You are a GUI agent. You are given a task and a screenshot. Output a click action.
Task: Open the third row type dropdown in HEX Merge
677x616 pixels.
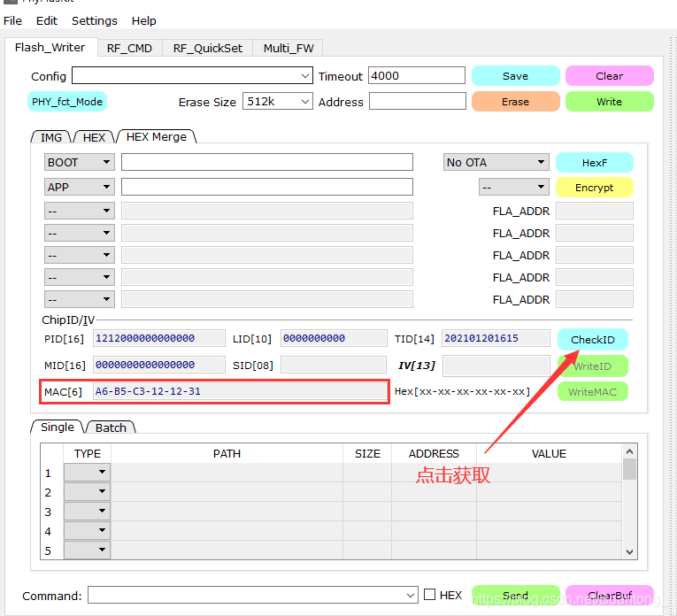click(x=80, y=211)
